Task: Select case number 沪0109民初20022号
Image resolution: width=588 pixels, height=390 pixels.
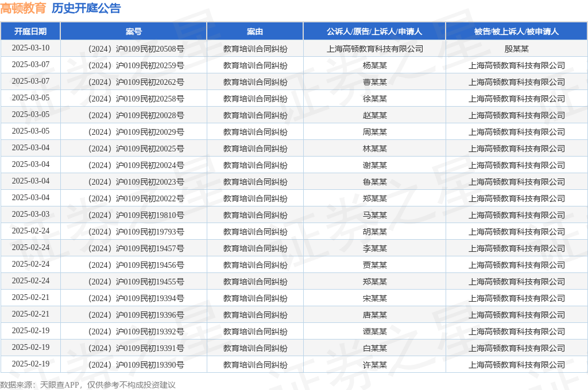Action: point(150,198)
